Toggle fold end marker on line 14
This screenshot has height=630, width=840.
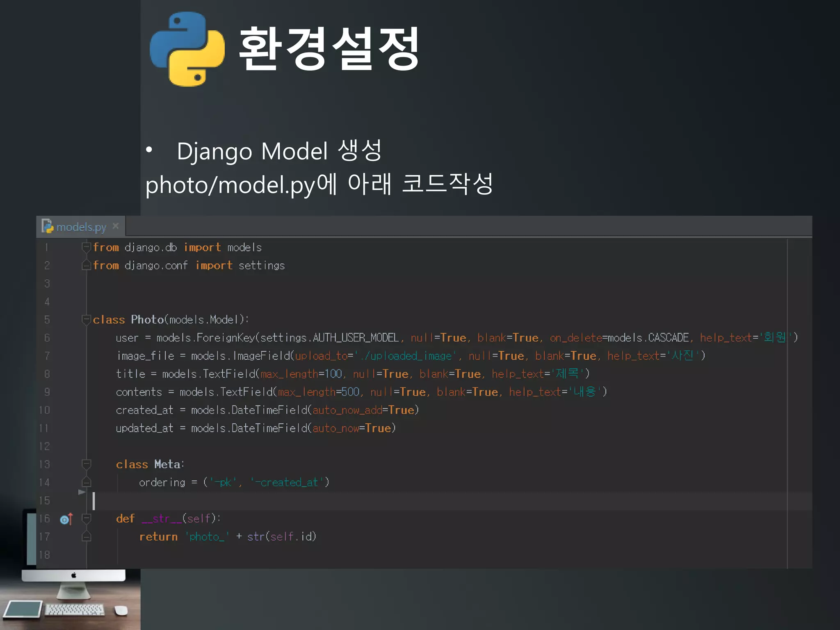(x=86, y=482)
